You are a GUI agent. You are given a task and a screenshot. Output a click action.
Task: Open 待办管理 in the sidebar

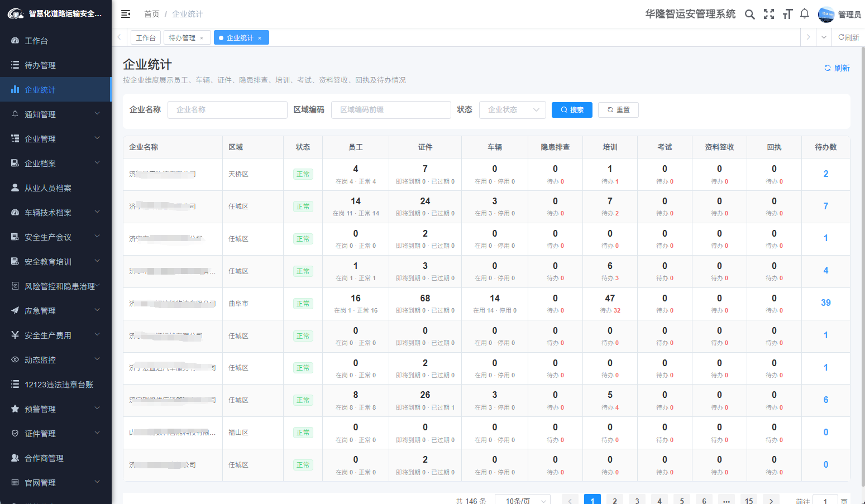tap(56, 65)
